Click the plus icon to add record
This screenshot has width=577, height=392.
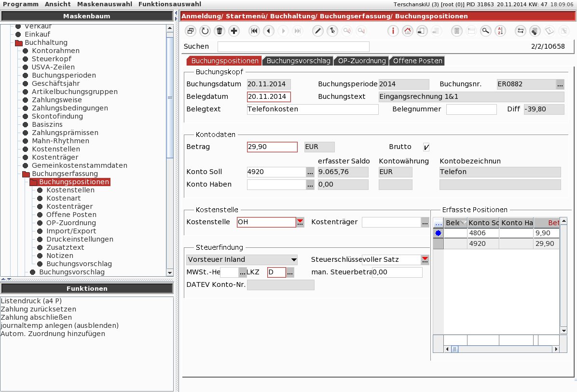click(234, 31)
